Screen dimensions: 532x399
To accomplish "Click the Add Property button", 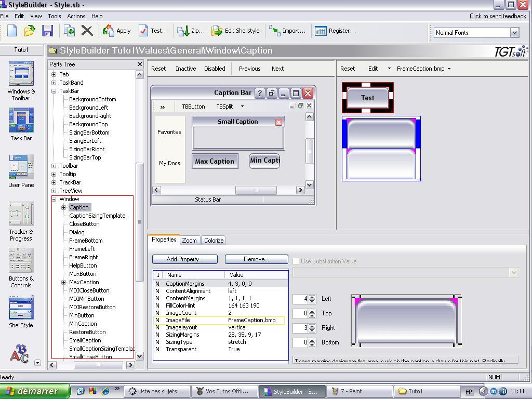I will click(x=184, y=259).
